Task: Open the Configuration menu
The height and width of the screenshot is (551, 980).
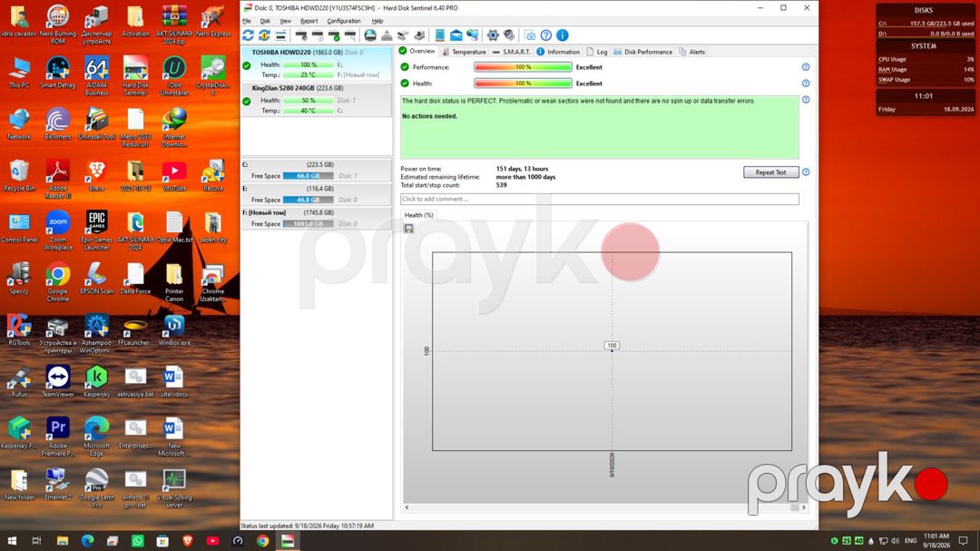Action: (344, 21)
